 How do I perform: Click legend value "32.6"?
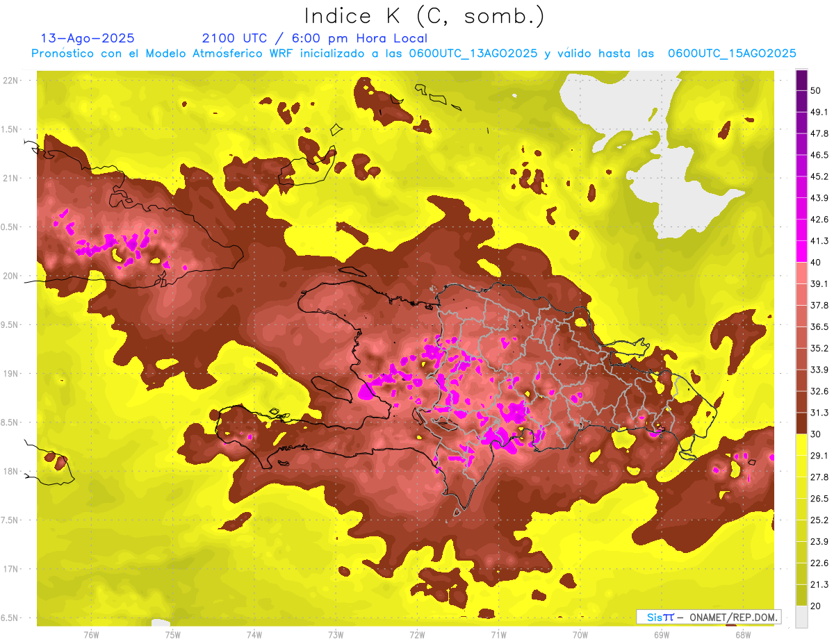point(819,391)
